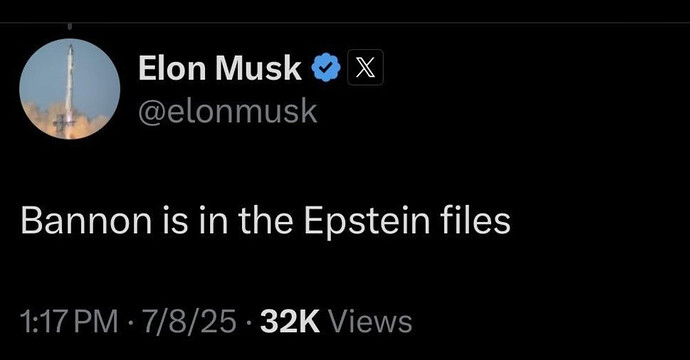Click the small gray mark above the avatar
The image size is (690, 360).
coord(69,27)
